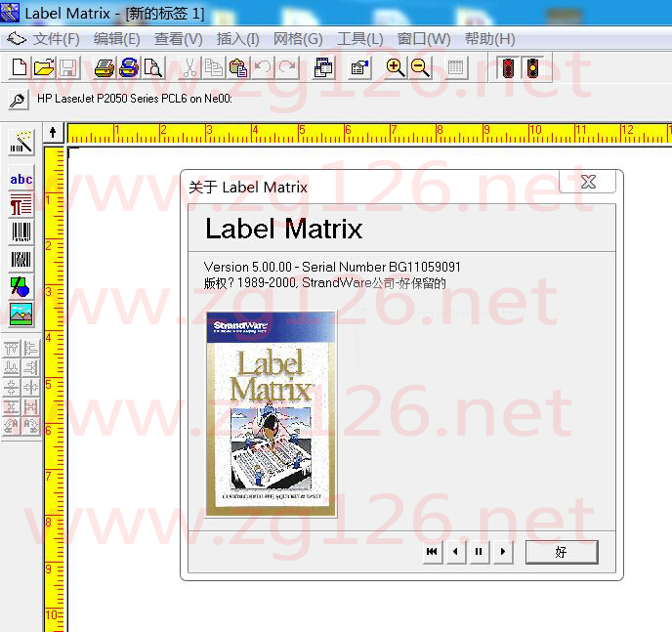Click the Label Matrix box art image
This screenshot has height=632, width=672.
pyautogui.click(x=271, y=414)
